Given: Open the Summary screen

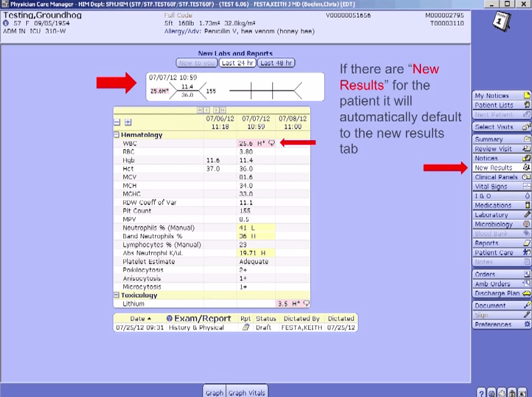Looking at the screenshot, I should (501, 139).
